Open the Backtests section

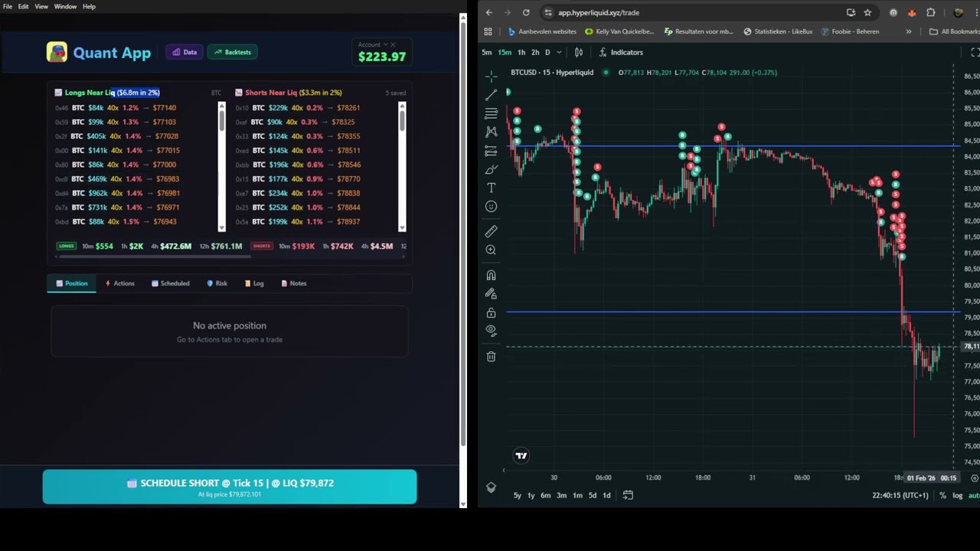(233, 52)
